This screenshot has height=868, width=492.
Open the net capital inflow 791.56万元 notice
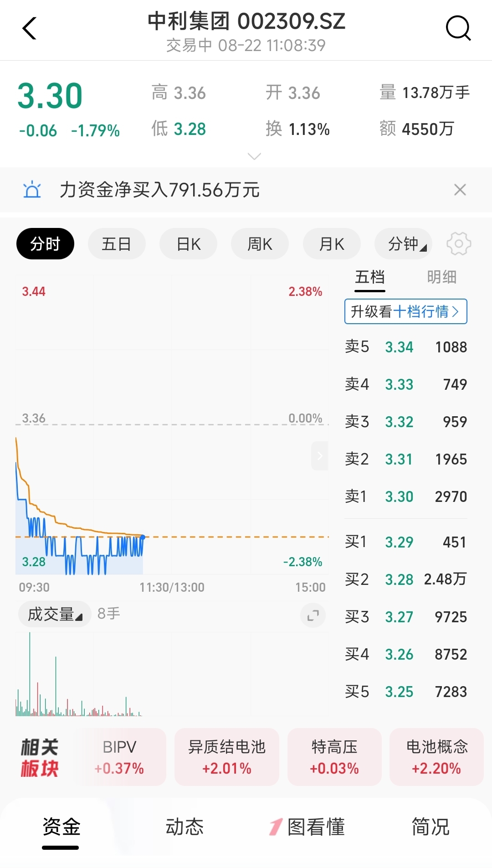[159, 190]
